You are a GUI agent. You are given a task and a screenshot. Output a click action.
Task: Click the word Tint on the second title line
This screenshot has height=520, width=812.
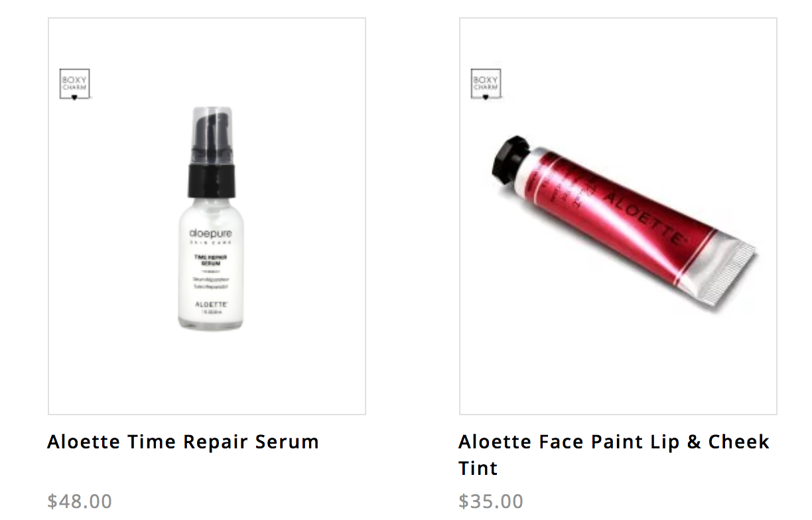(x=478, y=468)
